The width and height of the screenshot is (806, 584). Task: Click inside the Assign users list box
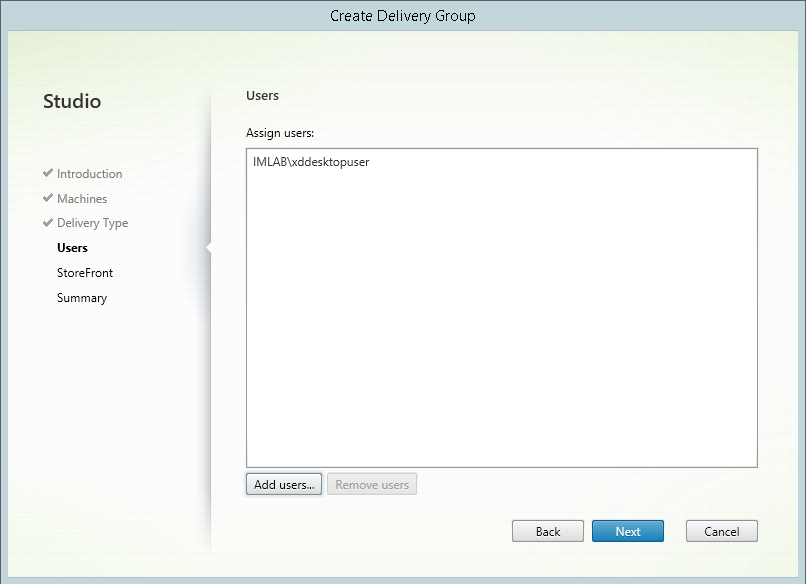tap(500, 300)
